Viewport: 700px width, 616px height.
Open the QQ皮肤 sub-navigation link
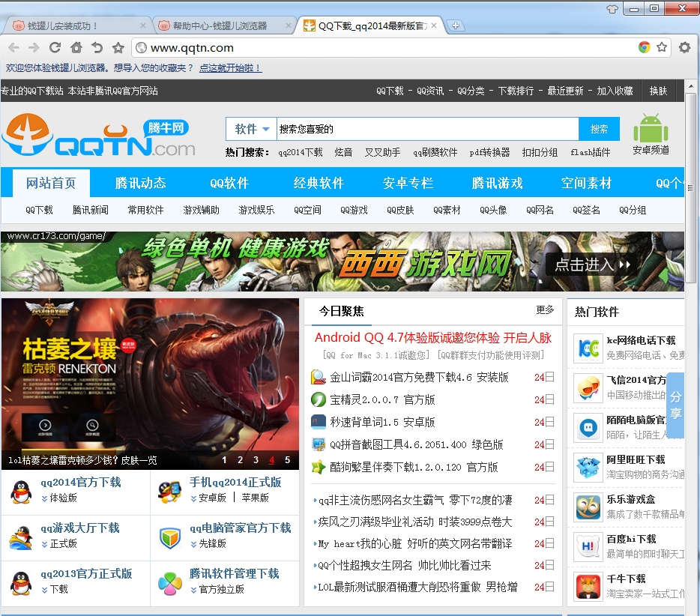[400, 210]
